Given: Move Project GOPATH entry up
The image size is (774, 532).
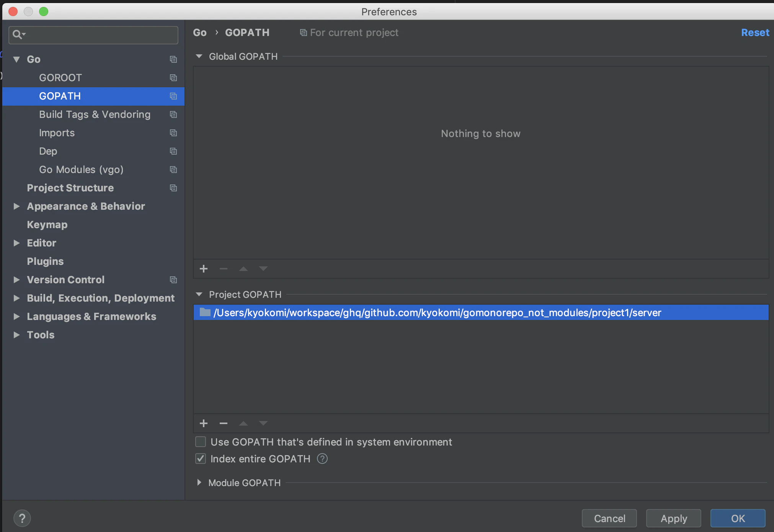Looking at the screenshot, I should click(243, 423).
